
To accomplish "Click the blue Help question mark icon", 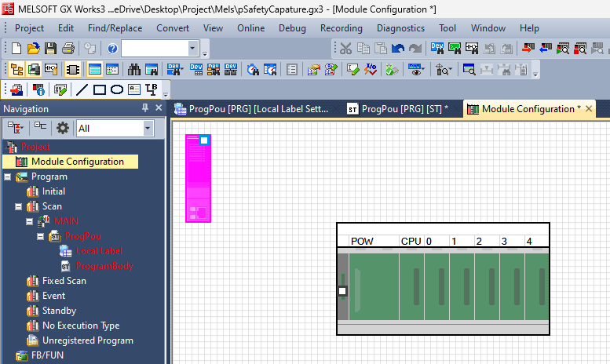I will pyautogui.click(x=111, y=49).
